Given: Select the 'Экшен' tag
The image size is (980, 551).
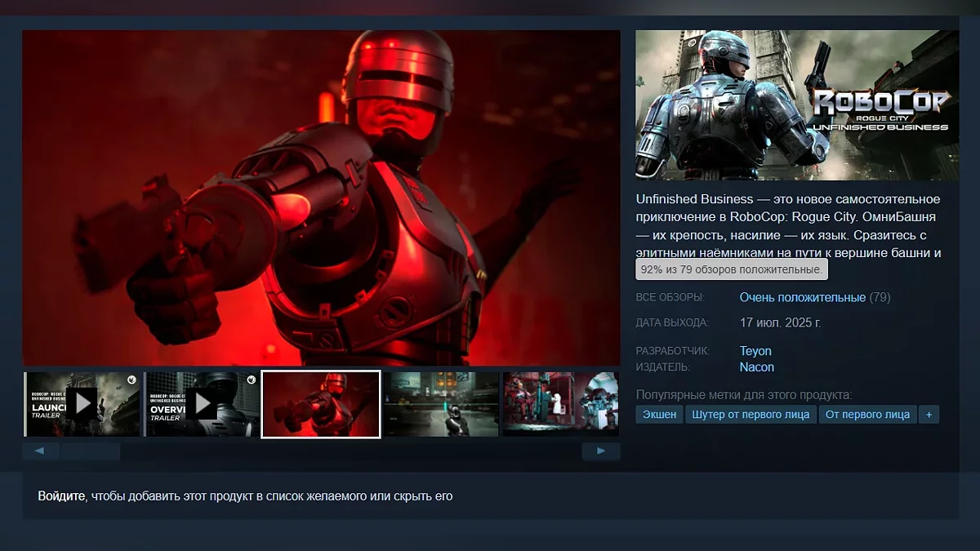Looking at the screenshot, I should [659, 415].
